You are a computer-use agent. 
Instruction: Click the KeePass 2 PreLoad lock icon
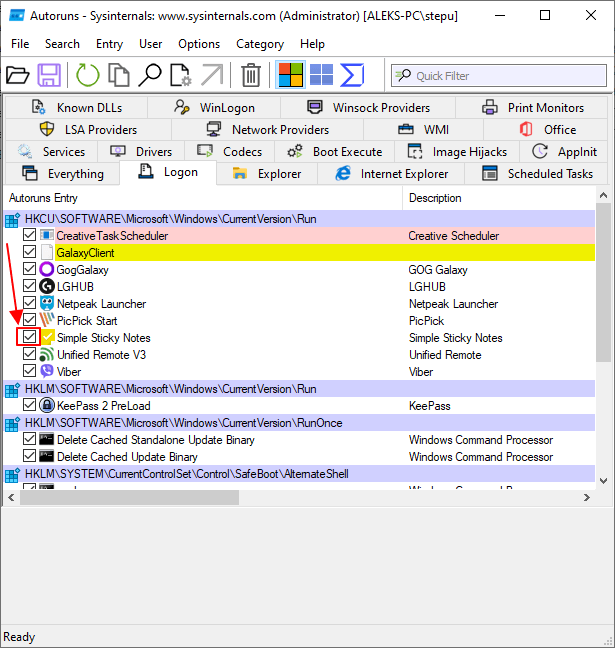click(x=47, y=405)
